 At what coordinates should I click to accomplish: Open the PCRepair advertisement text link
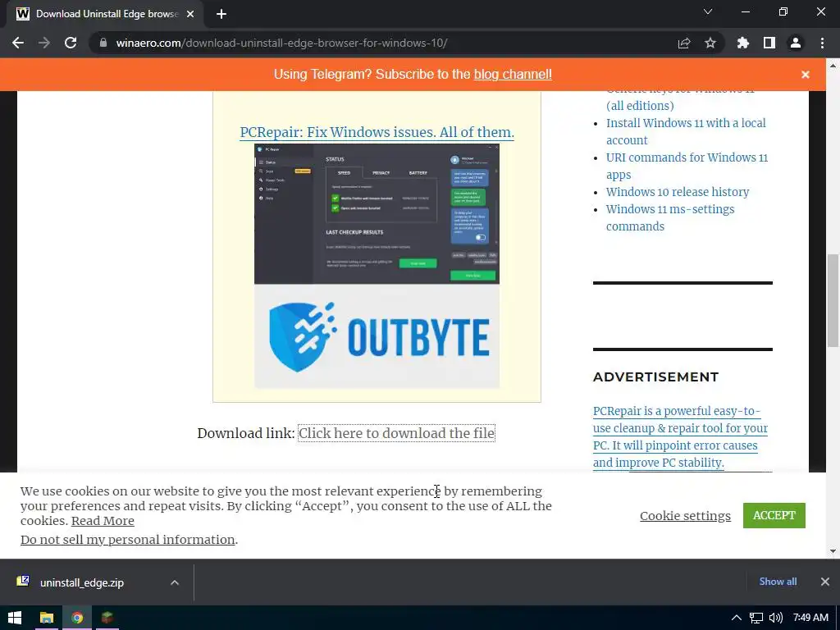point(680,436)
